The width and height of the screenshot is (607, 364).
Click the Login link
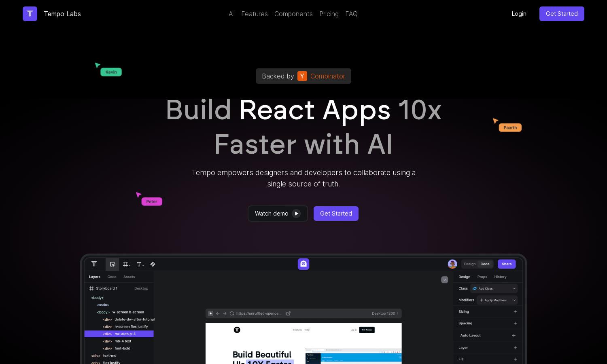click(519, 14)
